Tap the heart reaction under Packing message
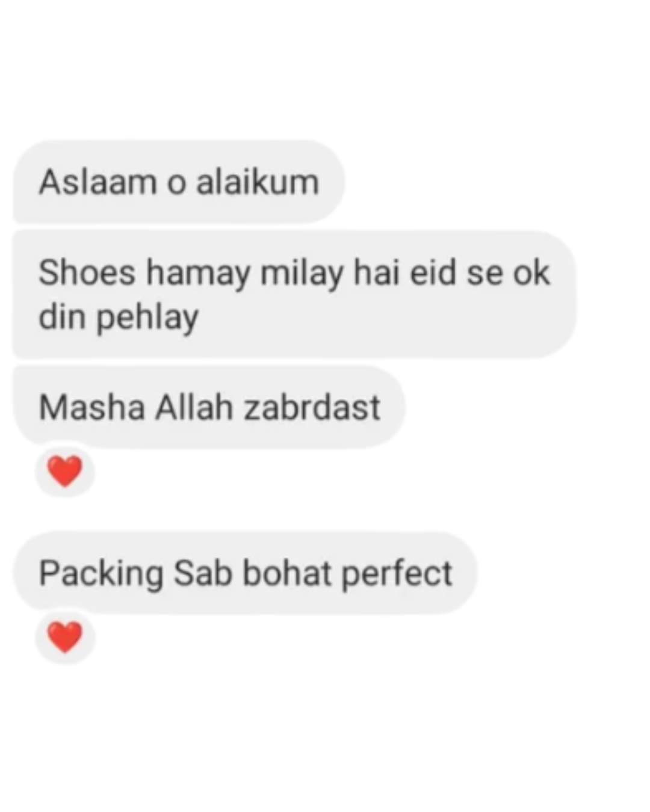This screenshot has width=650, height=812. tap(65, 638)
